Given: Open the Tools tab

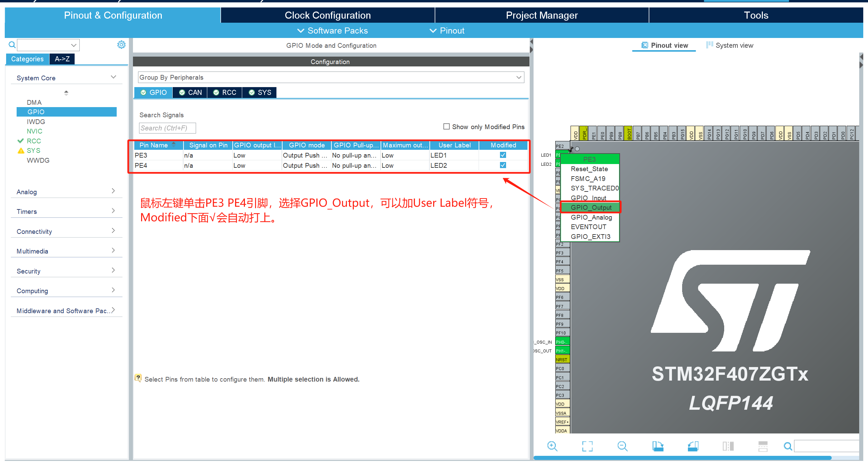Looking at the screenshot, I should tap(756, 15).
